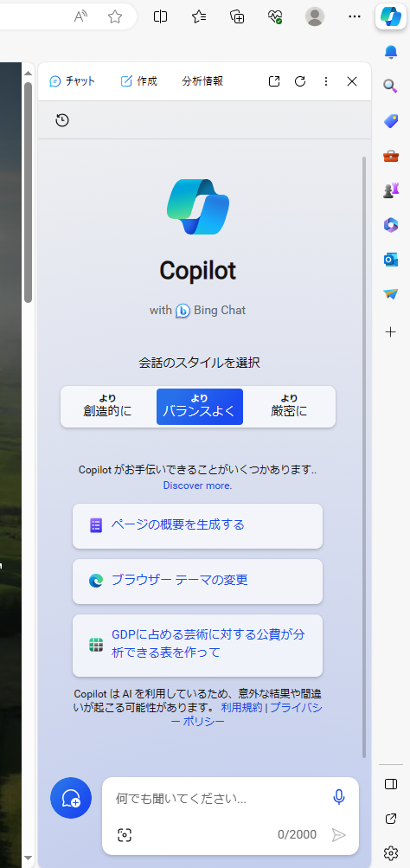
Task: Open the Outlook icon in the sidebar
Action: 391,260
